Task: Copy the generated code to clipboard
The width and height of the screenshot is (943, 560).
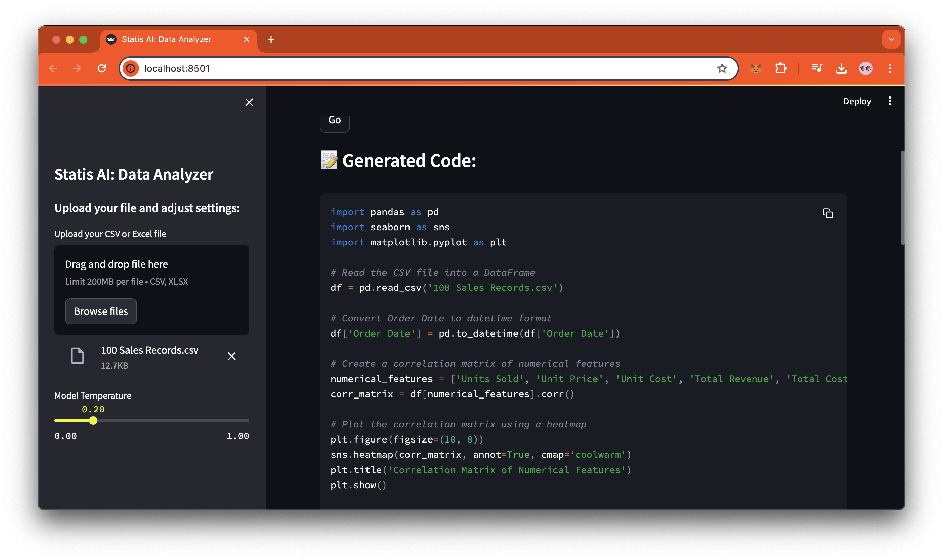Action: (827, 213)
